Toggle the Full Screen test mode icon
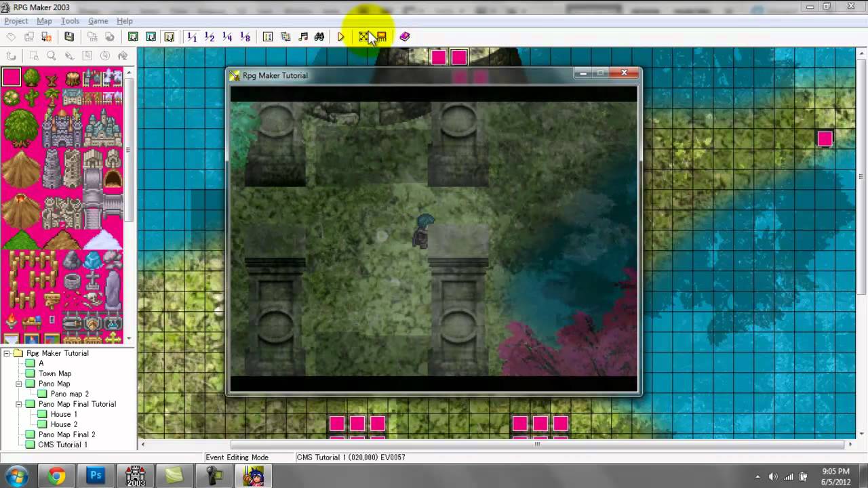 tap(363, 37)
